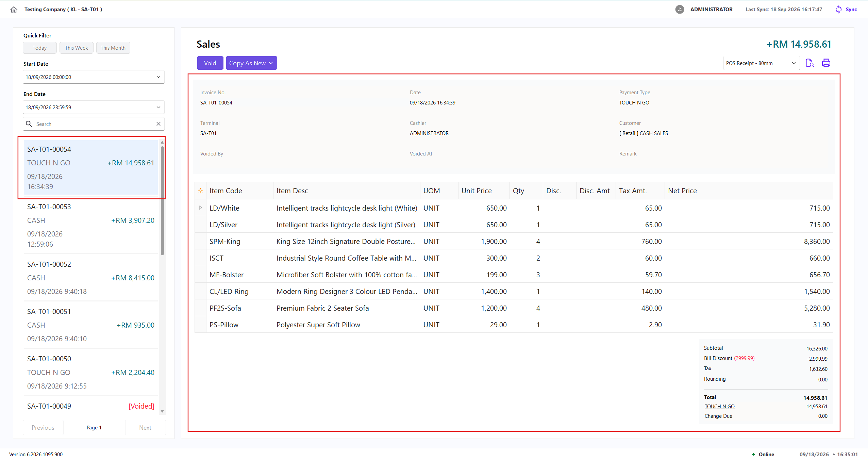Clear the search box with the X icon

158,124
